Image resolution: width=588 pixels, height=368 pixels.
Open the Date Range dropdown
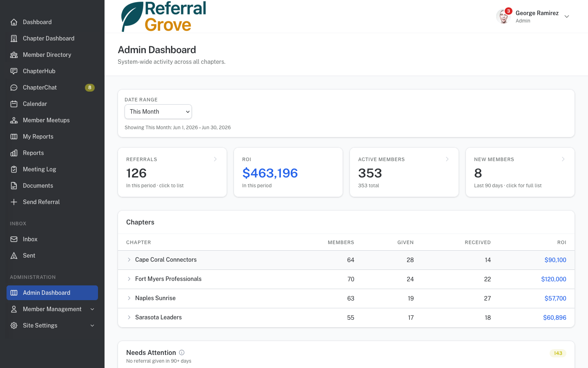(x=158, y=112)
